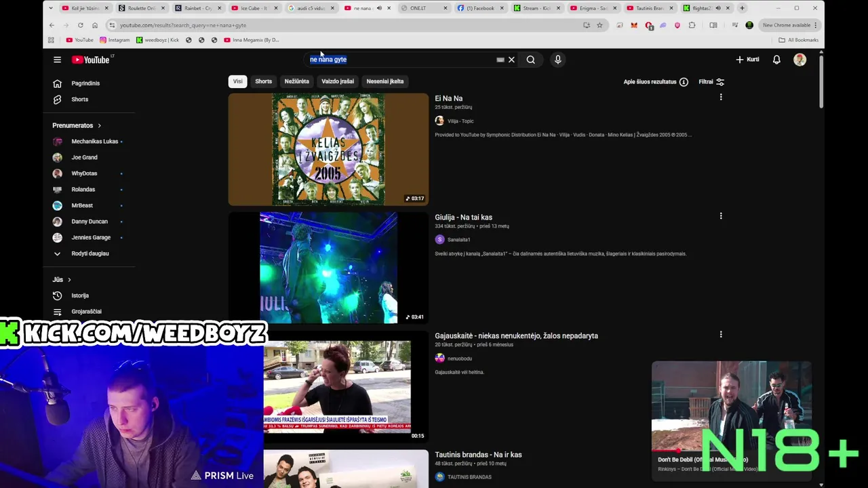
Task: Open title Giulija - Na tai kas
Action: [463, 218]
